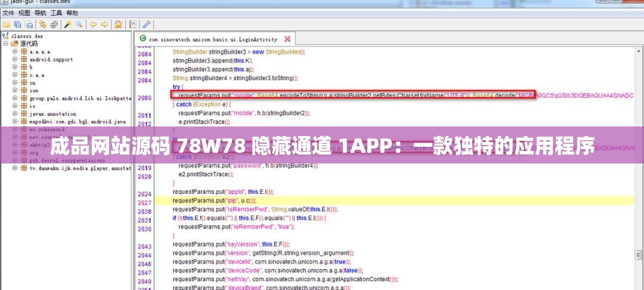
Task: Click the requestParams.put("keyVersion") code line
Action: pyautogui.click(x=231, y=244)
